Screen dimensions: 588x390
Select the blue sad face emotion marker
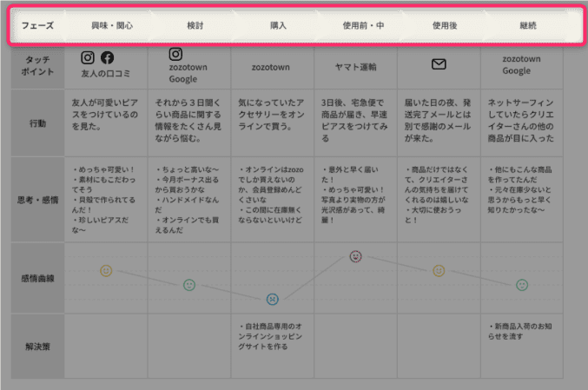[272, 299]
